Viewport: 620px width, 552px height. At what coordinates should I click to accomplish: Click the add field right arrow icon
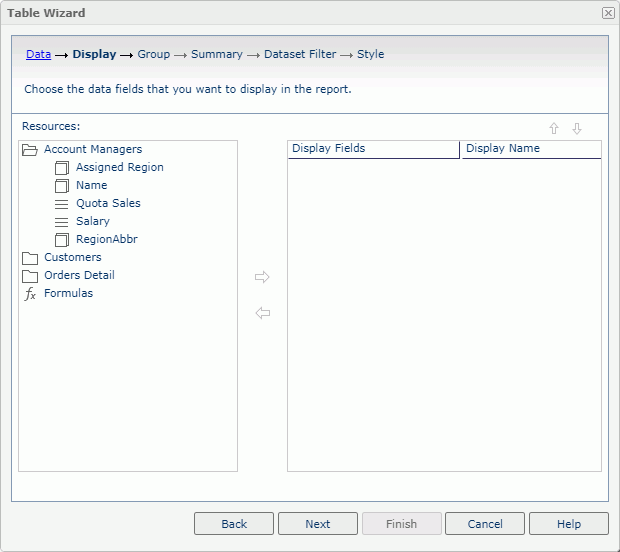262,277
